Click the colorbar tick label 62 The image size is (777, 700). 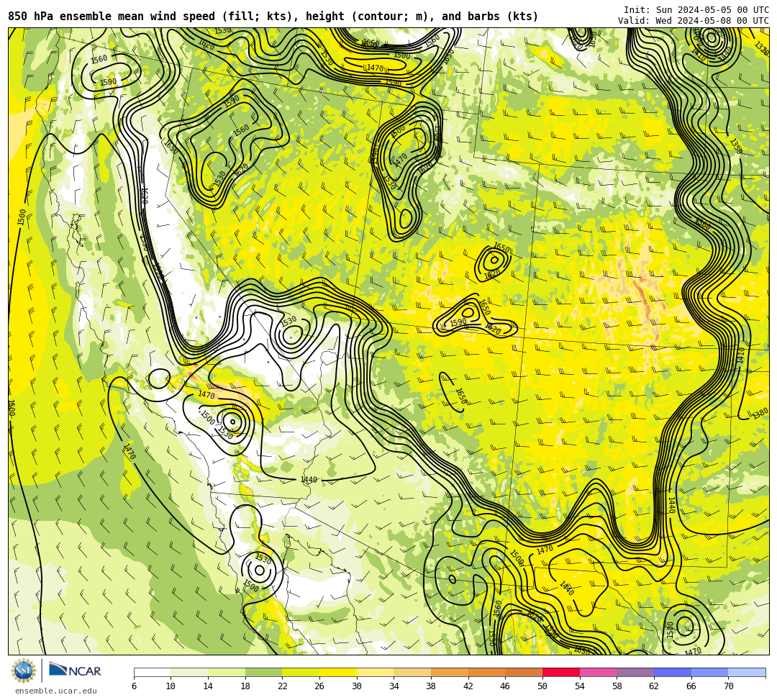click(654, 686)
